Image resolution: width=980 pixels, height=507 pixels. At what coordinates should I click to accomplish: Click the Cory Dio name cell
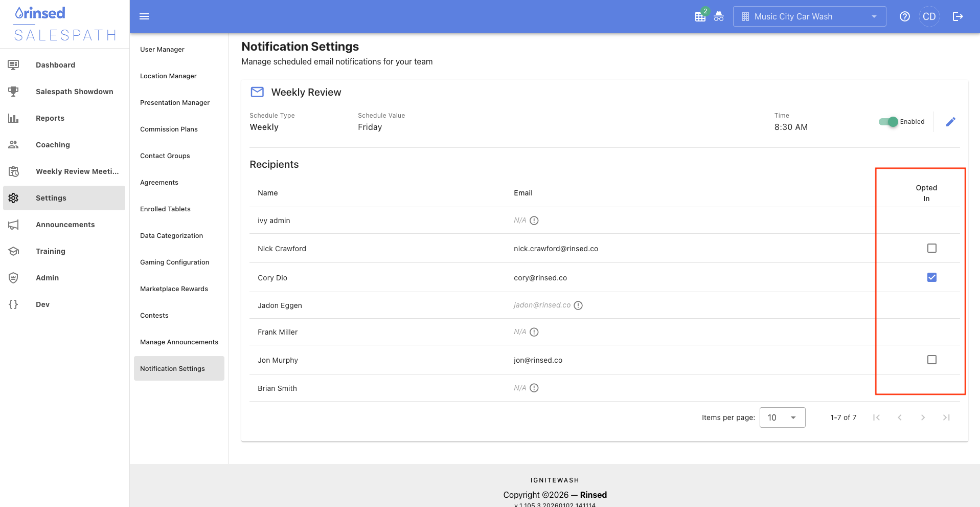272,278
